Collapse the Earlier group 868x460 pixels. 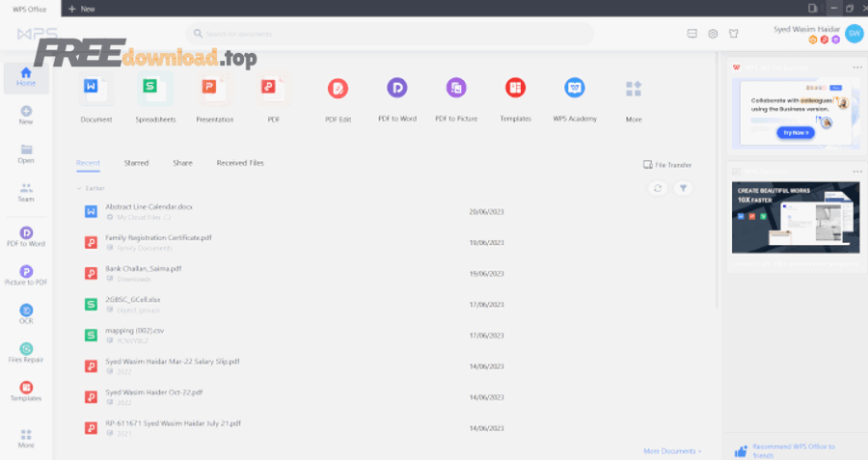tap(79, 188)
